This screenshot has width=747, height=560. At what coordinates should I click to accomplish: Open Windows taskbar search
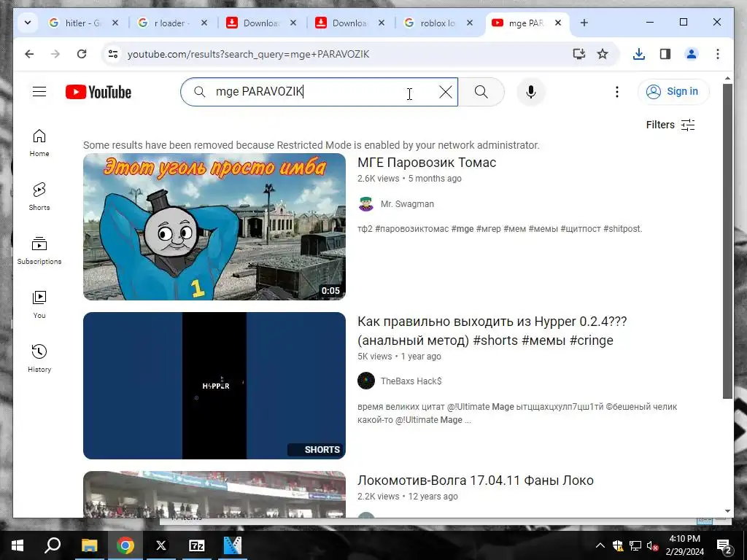(x=53, y=545)
